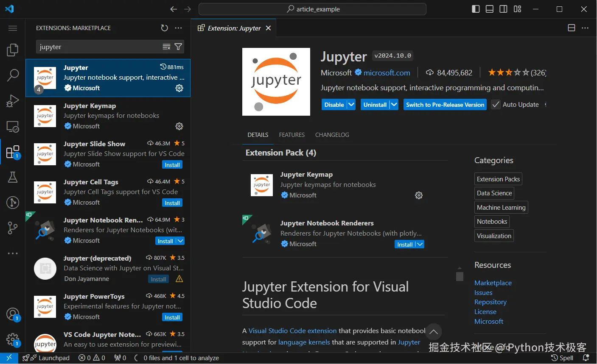Install the Jupyter PowerToys extension

(x=172, y=317)
